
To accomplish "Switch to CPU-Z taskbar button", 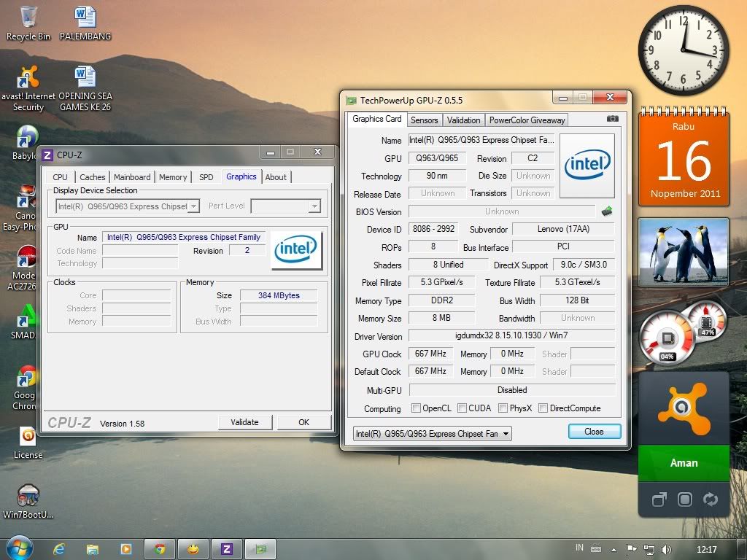I will pyautogui.click(x=227, y=549).
